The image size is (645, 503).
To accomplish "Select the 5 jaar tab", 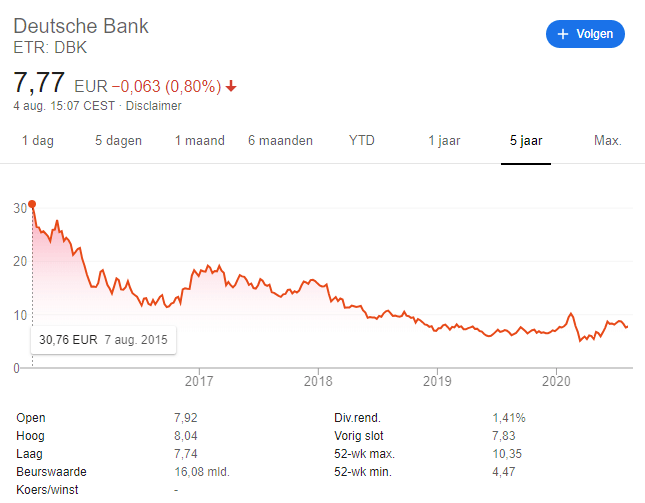I will [x=526, y=141].
